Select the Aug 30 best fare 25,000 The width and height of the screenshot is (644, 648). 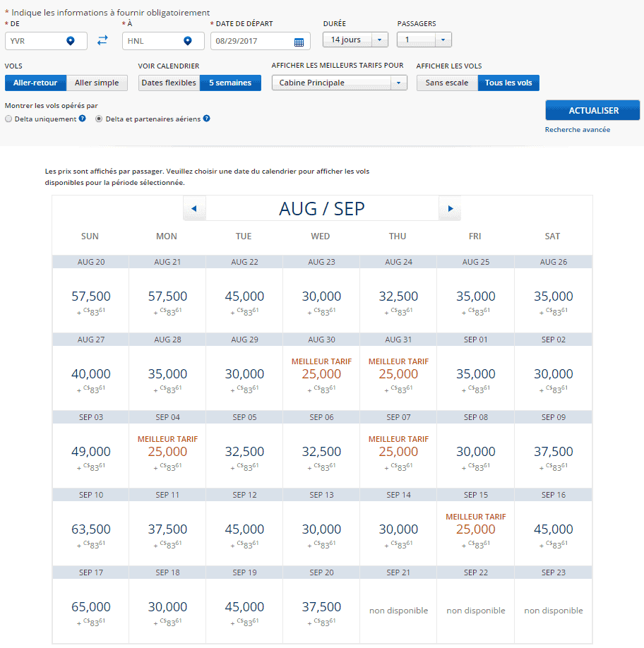pos(321,374)
